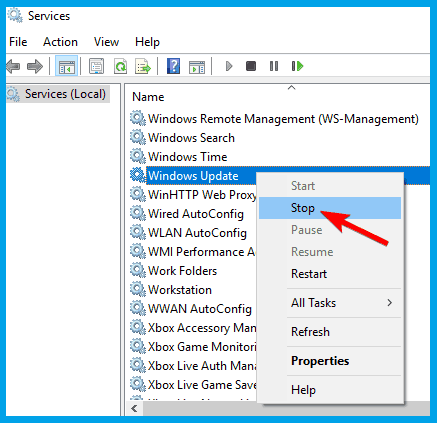The width and height of the screenshot is (437, 423).
Task: Open the Action menu
Action: tap(60, 42)
